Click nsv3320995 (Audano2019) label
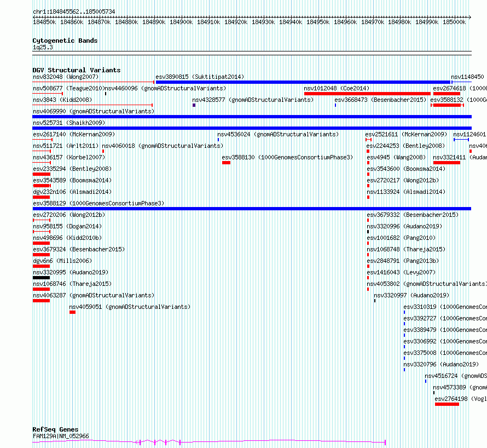Screen dimensions: 487x448 71,272
